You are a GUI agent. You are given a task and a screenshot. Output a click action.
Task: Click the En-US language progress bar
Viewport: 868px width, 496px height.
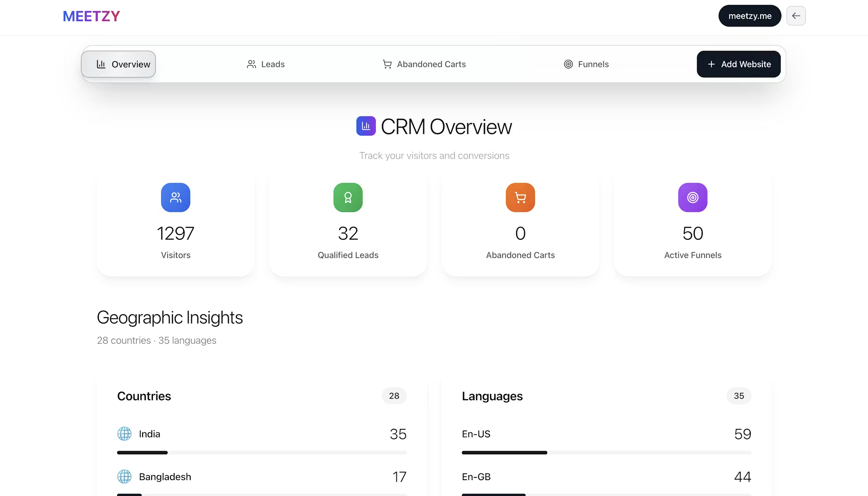(606, 453)
